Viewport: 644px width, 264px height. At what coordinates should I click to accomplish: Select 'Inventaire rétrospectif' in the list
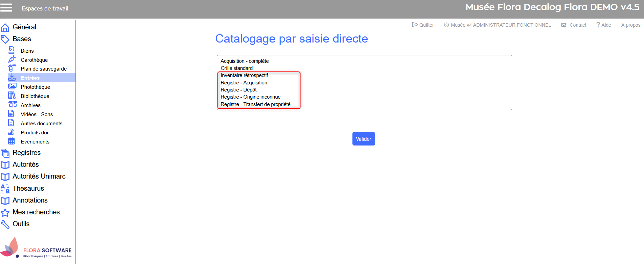pyautogui.click(x=244, y=75)
